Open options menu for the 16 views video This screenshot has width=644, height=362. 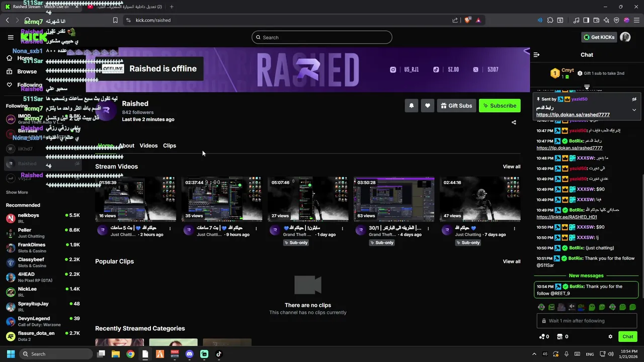click(170, 229)
